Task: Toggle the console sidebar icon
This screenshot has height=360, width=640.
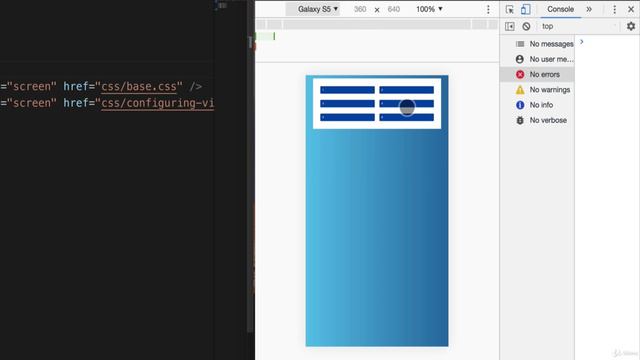Action: [509, 26]
